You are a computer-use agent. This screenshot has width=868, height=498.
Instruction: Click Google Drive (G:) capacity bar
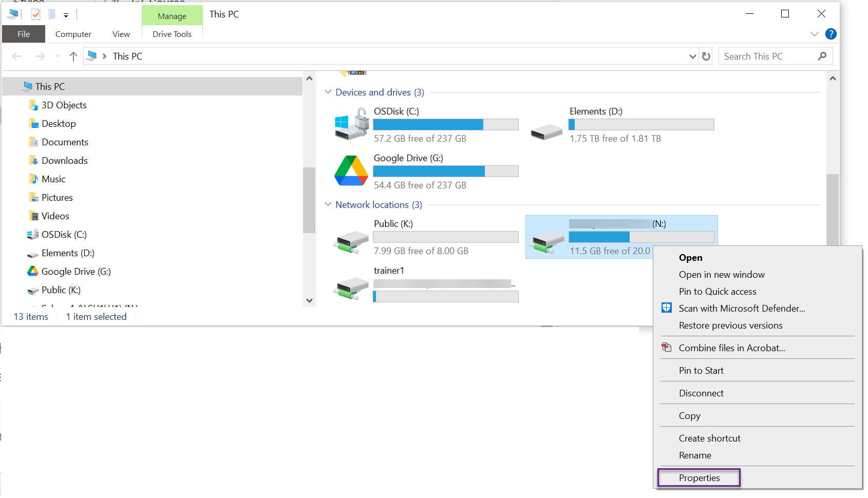pyautogui.click(x=446, y=171)
